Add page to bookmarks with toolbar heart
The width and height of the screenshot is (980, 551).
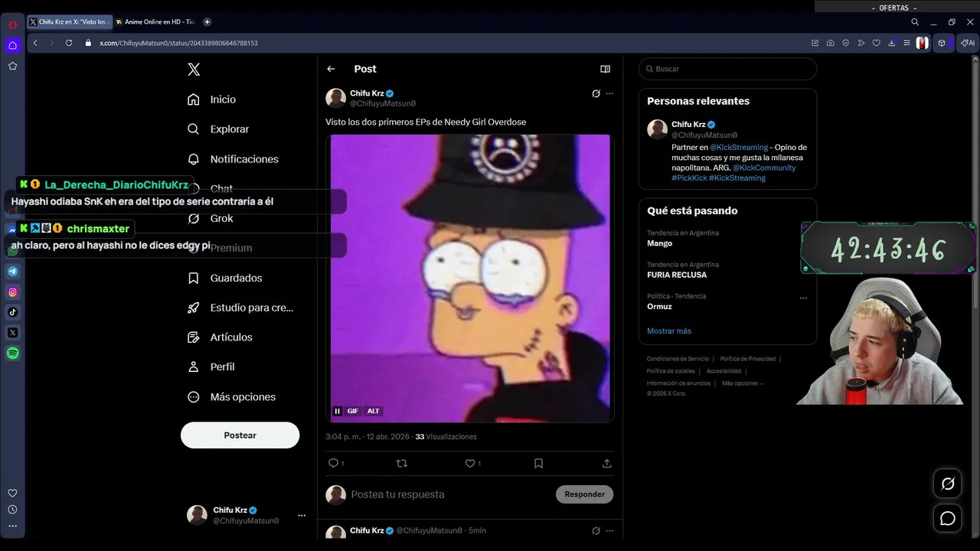(x=877, y=43)
